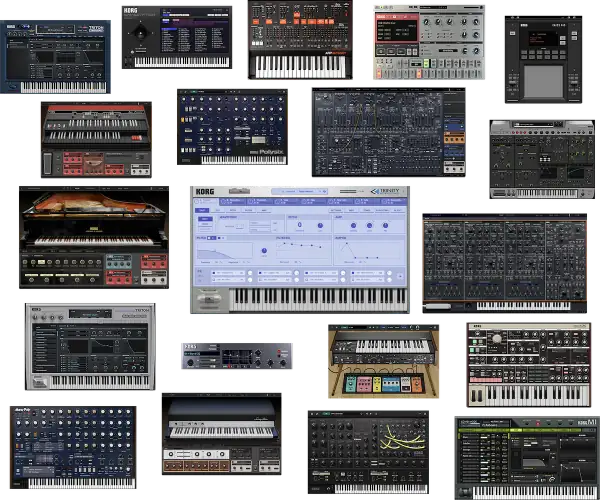600x500 pixels.
Task: Open the silver Prophecy synth screenshot
Action: click(542, 159)
